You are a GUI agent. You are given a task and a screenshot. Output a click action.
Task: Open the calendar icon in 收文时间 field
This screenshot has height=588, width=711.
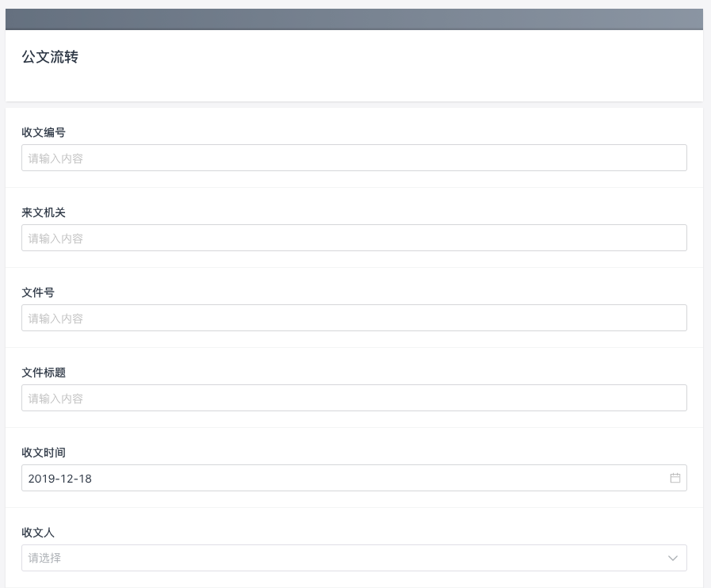tap(675, 478)
